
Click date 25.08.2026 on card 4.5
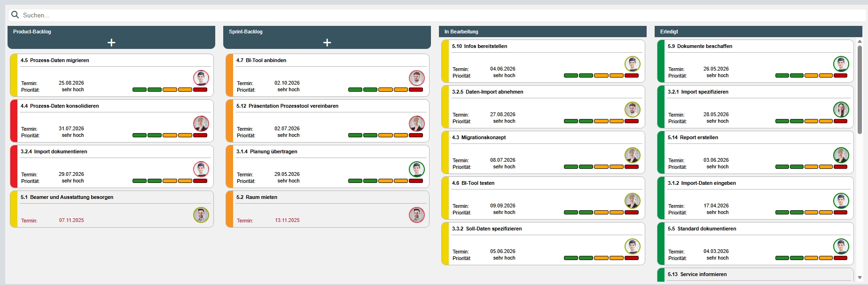[x=71, y=83]
